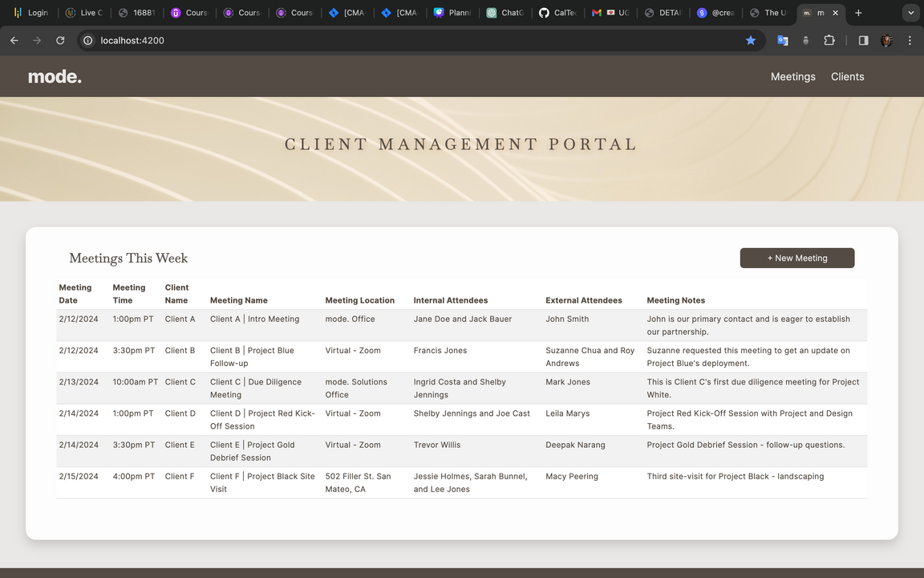Open the Google Translate icon

pyautogui.click(x=782, y=40)
